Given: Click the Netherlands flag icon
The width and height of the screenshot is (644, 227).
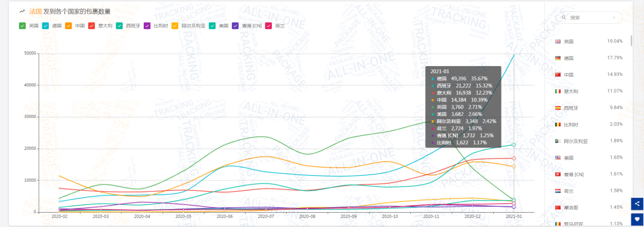Looking at the screenshot, I should [558, 191].
